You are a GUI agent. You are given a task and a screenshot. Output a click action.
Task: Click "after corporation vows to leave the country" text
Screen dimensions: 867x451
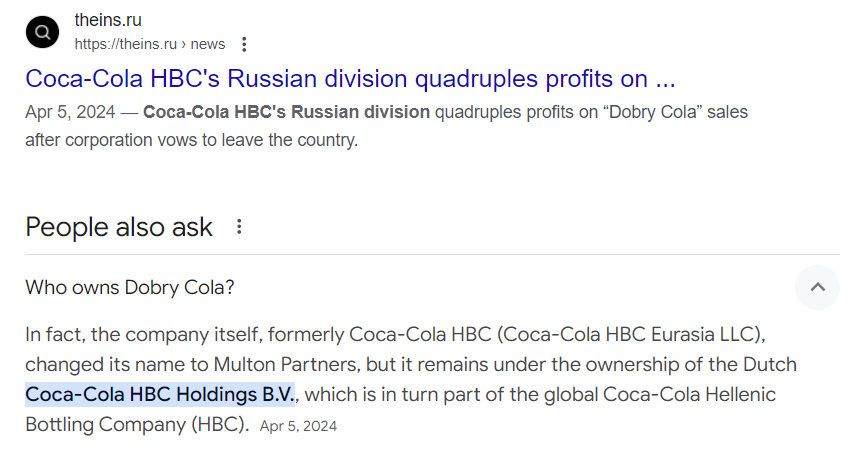[x=191, y=139]
